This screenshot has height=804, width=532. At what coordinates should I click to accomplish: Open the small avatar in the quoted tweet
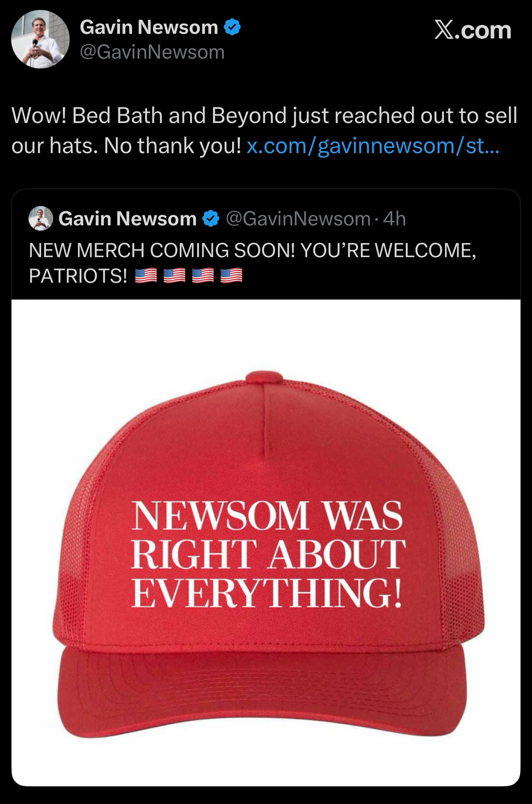[x=41, y=218]
